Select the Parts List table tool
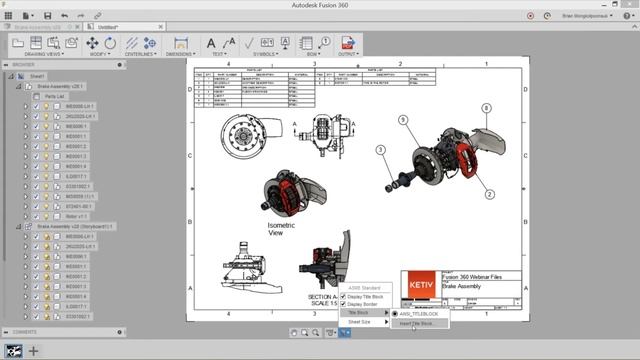Screen dimensions: 640x360 [306, 43]
